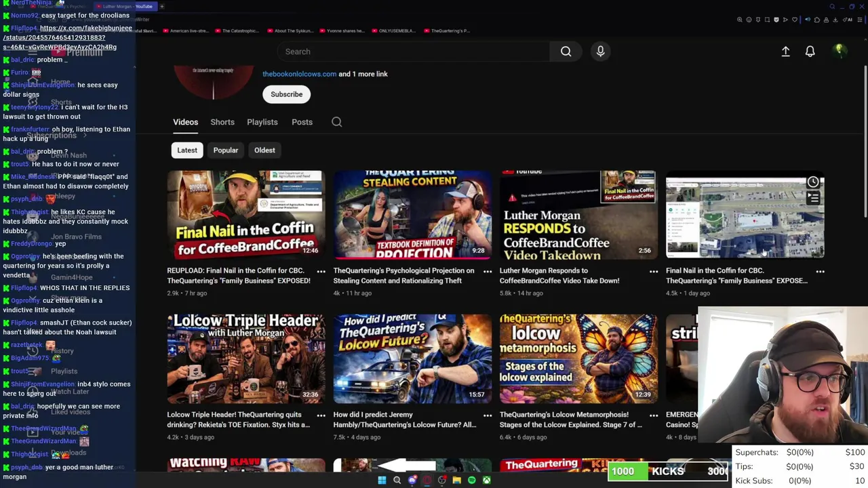Click Opera zoom magnifier toolbar icon
The height and width of the screenshot is (488, 868).
(x=740, y=20)
